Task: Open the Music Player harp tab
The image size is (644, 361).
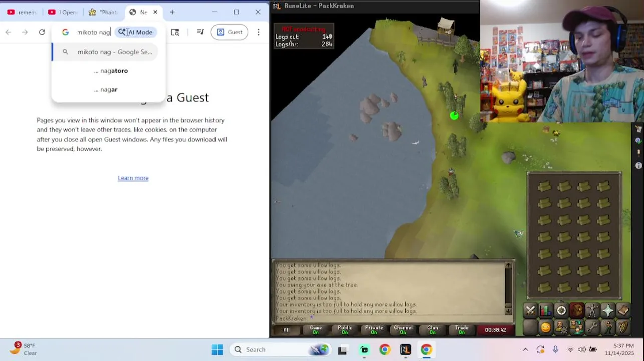Action: [x=623, y=328]
